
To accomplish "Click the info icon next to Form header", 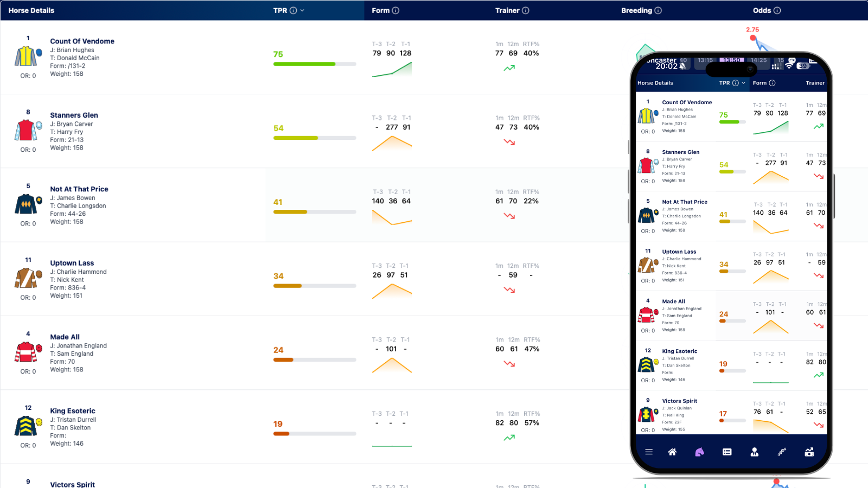I will click(395, 10).
